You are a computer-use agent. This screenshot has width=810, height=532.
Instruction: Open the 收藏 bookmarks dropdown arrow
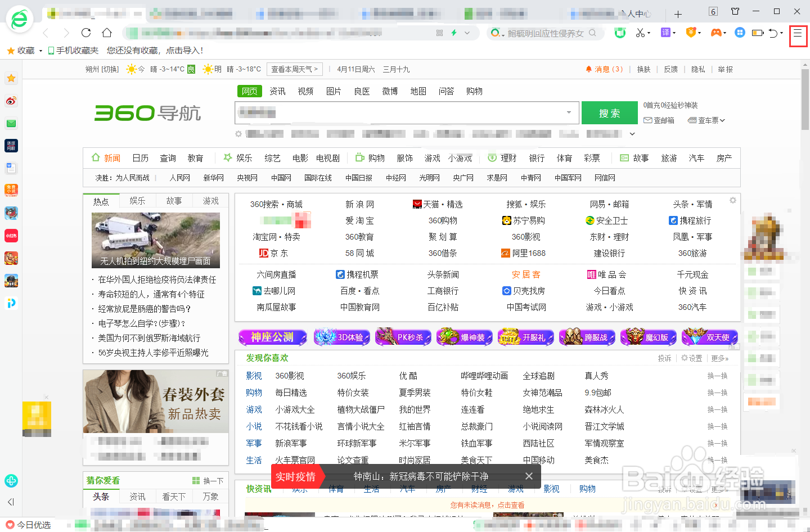tap(40, 51)
